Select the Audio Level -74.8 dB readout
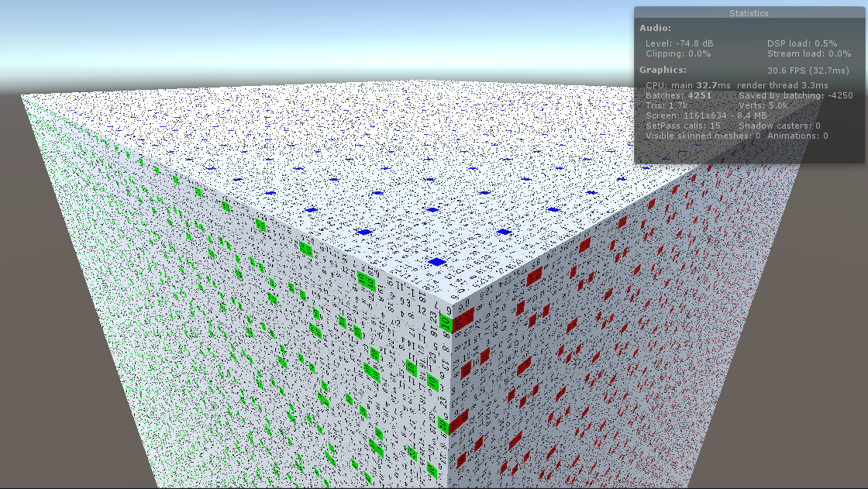The height and width of the screenshot is (489, 868). pyautogui.click(x=679, y=43)
